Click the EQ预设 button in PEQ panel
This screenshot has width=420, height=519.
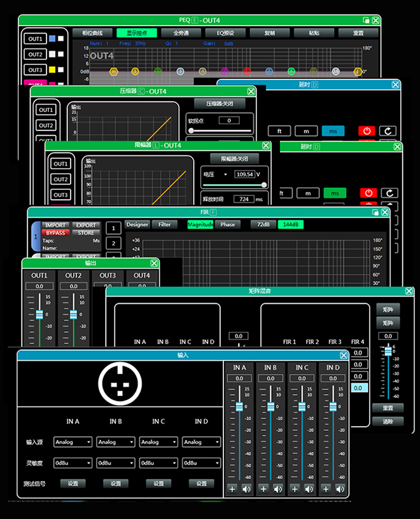tap(225, 32)
